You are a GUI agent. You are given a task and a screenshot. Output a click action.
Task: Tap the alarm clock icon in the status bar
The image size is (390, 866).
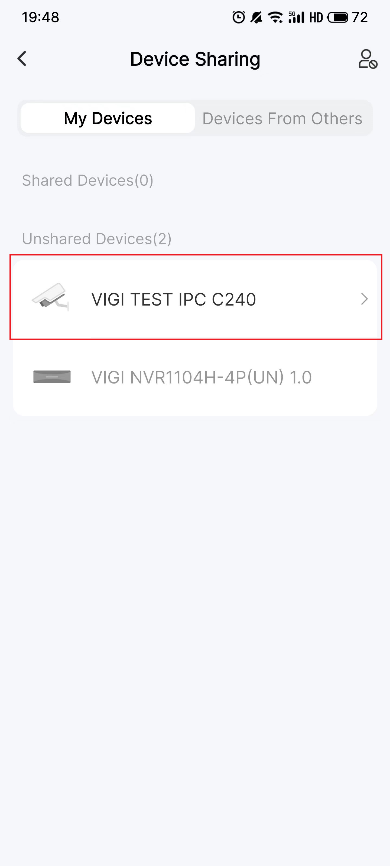pos(238,18)
